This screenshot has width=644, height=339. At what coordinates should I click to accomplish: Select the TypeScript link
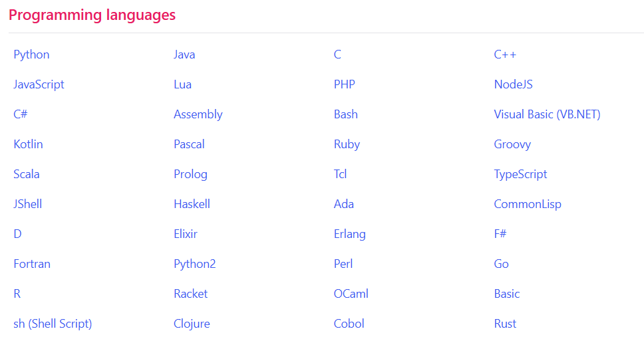pyautogui.click(x=520, y=174)
